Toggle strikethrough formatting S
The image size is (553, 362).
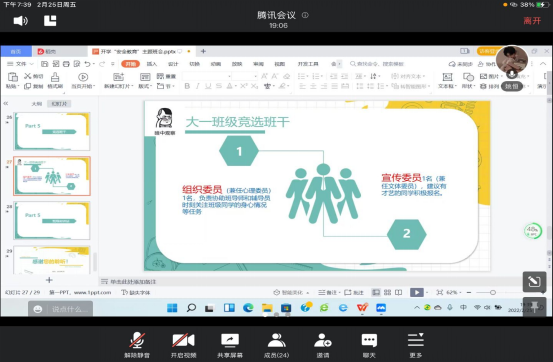(x=219, y=86)
